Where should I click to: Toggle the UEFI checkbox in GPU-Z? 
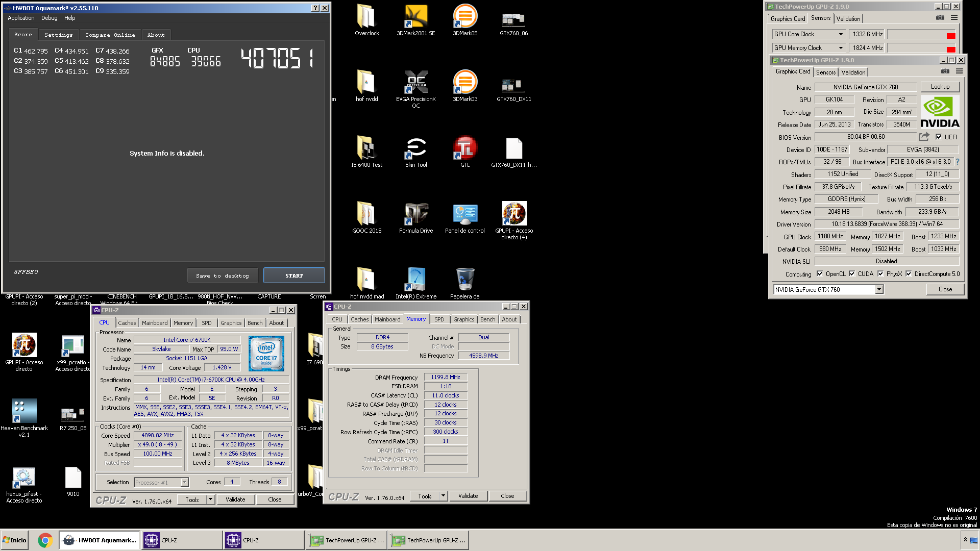(939, 137)
